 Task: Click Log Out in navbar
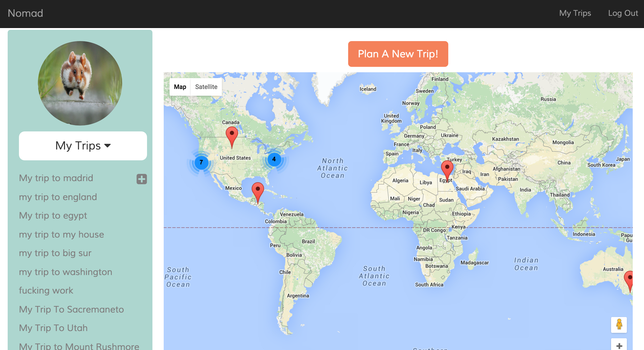point(623,13)
